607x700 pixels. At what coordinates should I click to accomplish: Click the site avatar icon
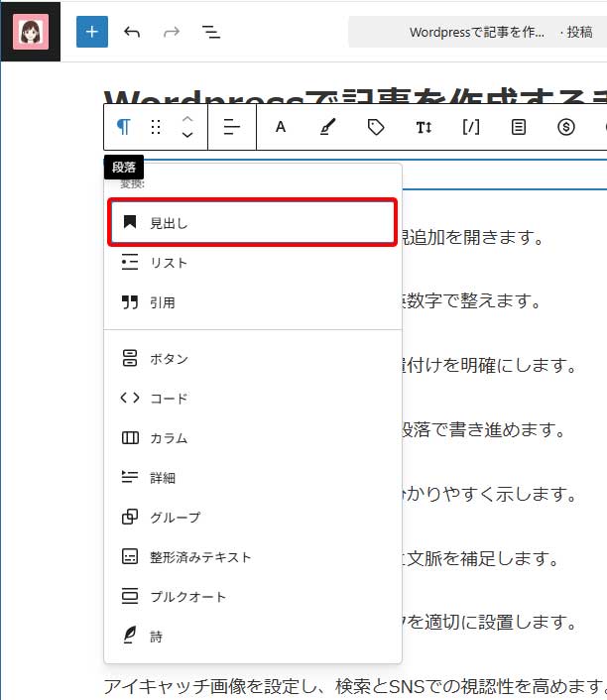31,32
